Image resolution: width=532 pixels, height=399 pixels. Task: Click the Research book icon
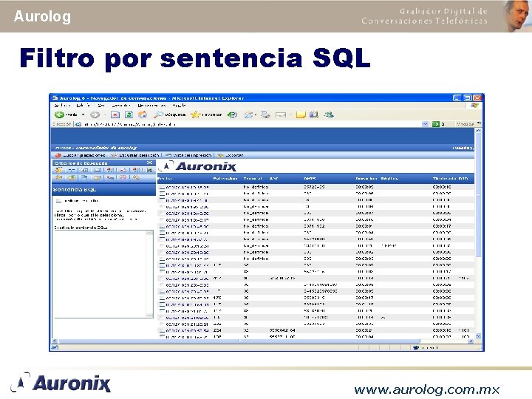[314, 115]
